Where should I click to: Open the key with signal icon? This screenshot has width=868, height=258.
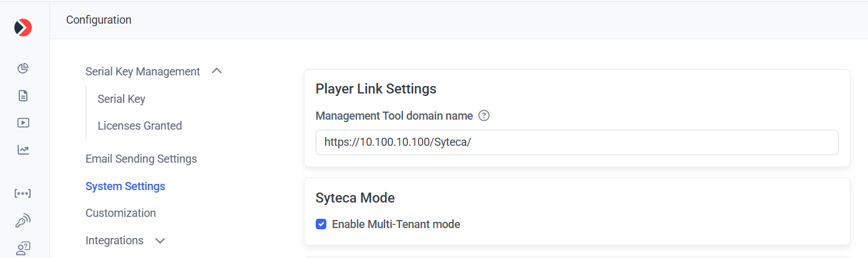(x=23, y=221)
